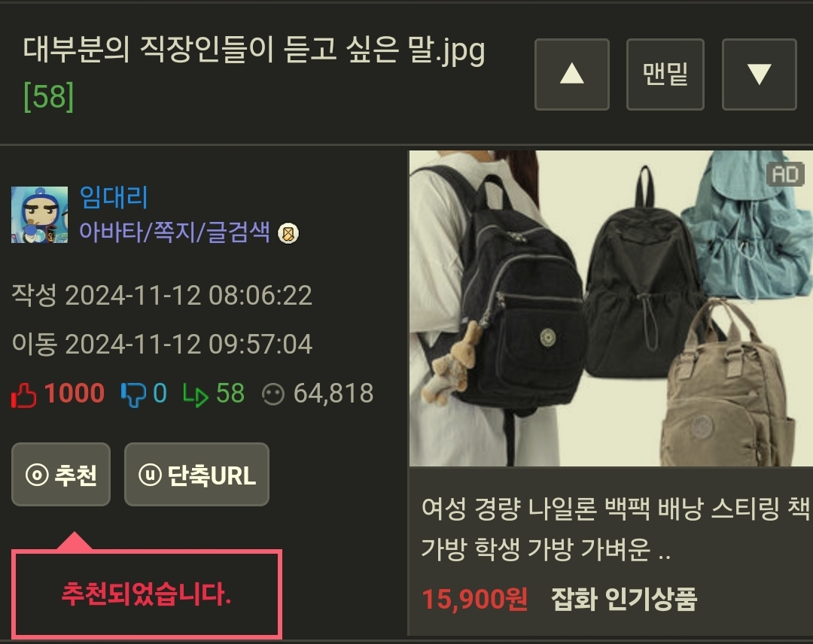The height and width of the screenshot is (644, 813).
Task: Dismiss the 추천되었습니다 notification popup
Action: point(147,594)
